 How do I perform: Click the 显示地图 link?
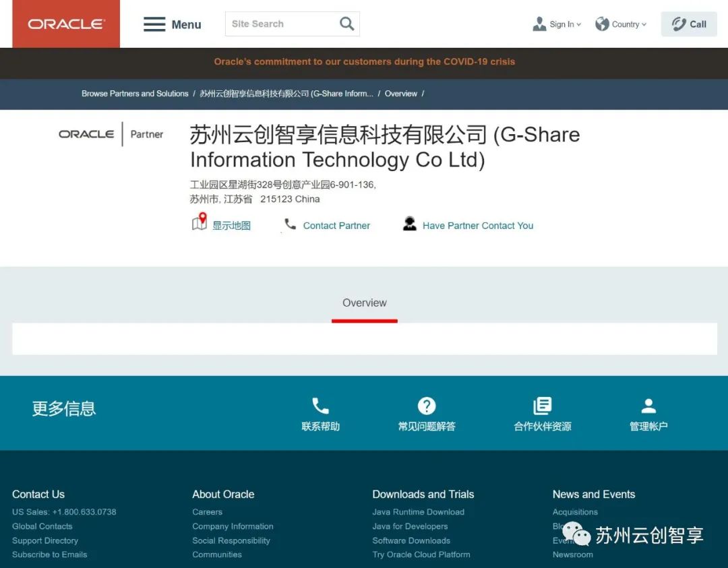click(231, 226)
